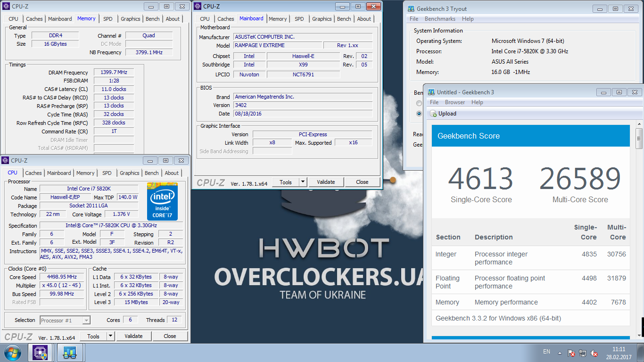Click the Single-Core Score 4613
This screenshot has height=362, width=644.
coord(480,179)
